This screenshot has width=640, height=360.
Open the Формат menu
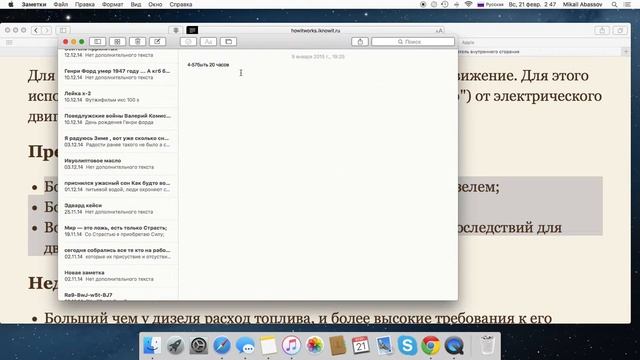(x=113, y=4)
